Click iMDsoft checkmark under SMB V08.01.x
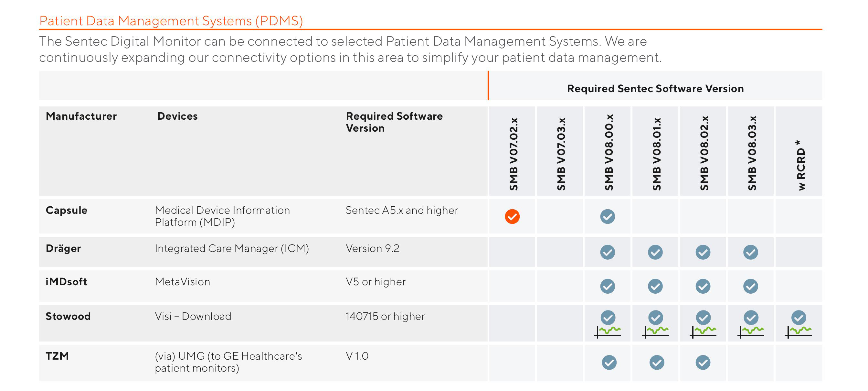Screen dimensions: 868x391 [x=655, y=286]
